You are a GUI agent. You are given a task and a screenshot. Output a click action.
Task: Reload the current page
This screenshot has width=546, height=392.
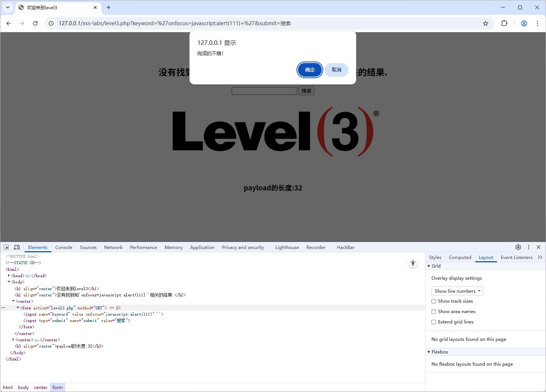pos(35,23)
